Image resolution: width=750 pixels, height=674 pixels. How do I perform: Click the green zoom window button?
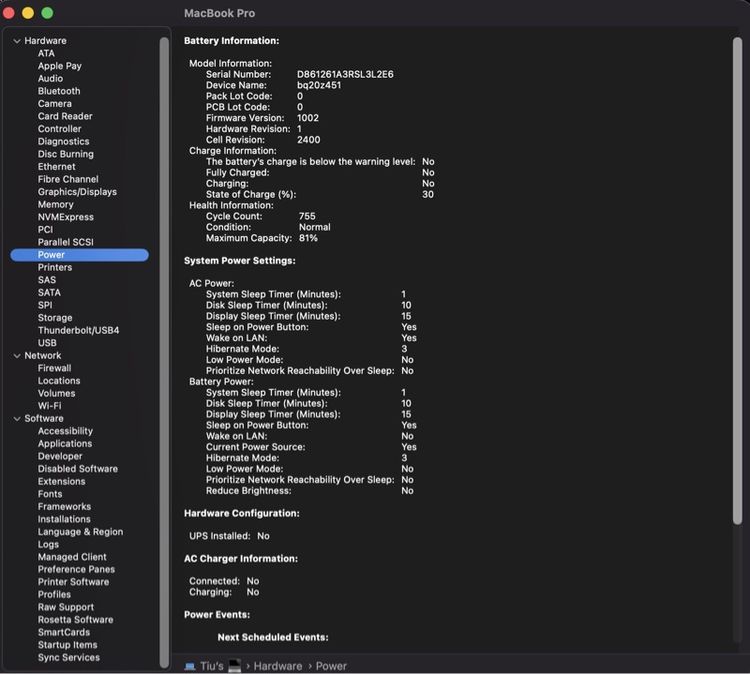coord(47,13)
